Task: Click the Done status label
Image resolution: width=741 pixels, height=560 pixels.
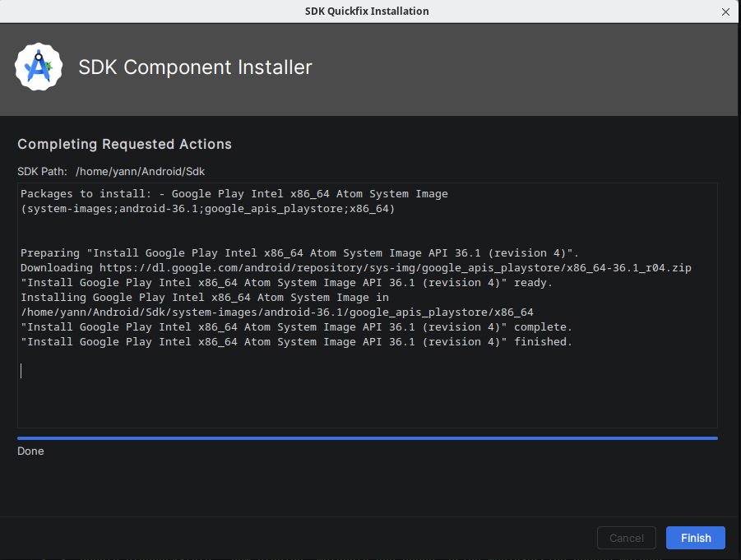Action: (30, 451)
